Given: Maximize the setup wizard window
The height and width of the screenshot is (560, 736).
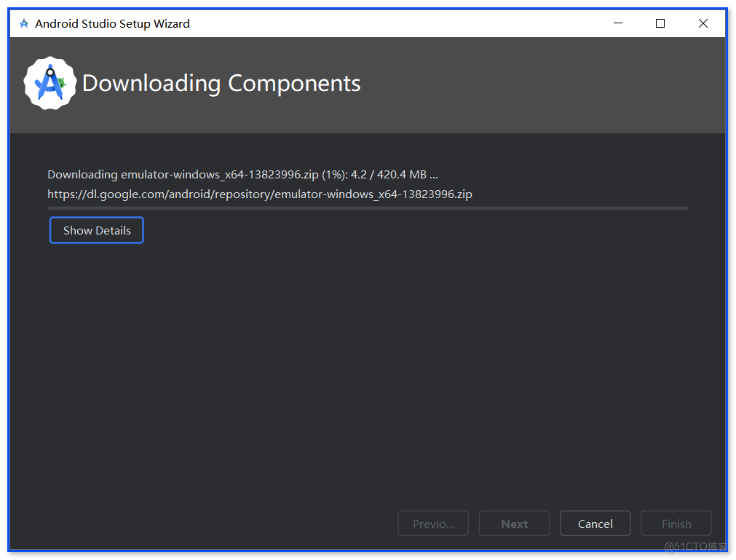Looking at the screenshot, I should pyautogui.click(x=660, y=23).
